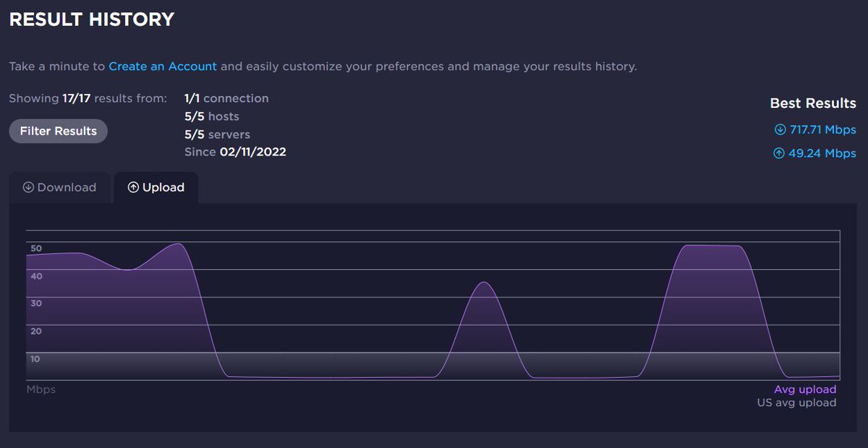Select the Upload tab
Viewport: 868px width, 448px height.
pyautogui.click(x=156, y=187)
